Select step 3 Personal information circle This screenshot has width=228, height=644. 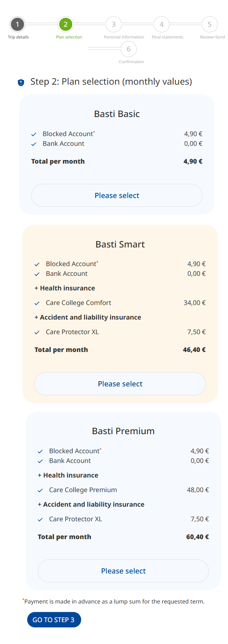tap(114, 24)
